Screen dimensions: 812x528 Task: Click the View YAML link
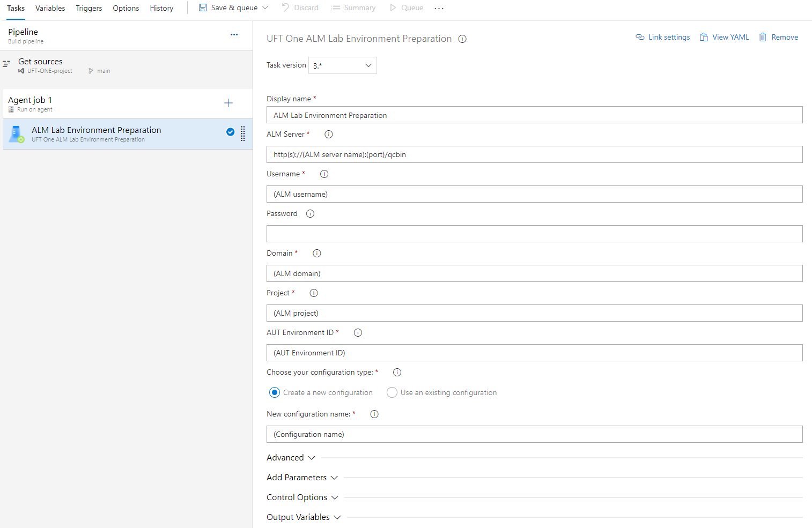[x=724, y=38]
